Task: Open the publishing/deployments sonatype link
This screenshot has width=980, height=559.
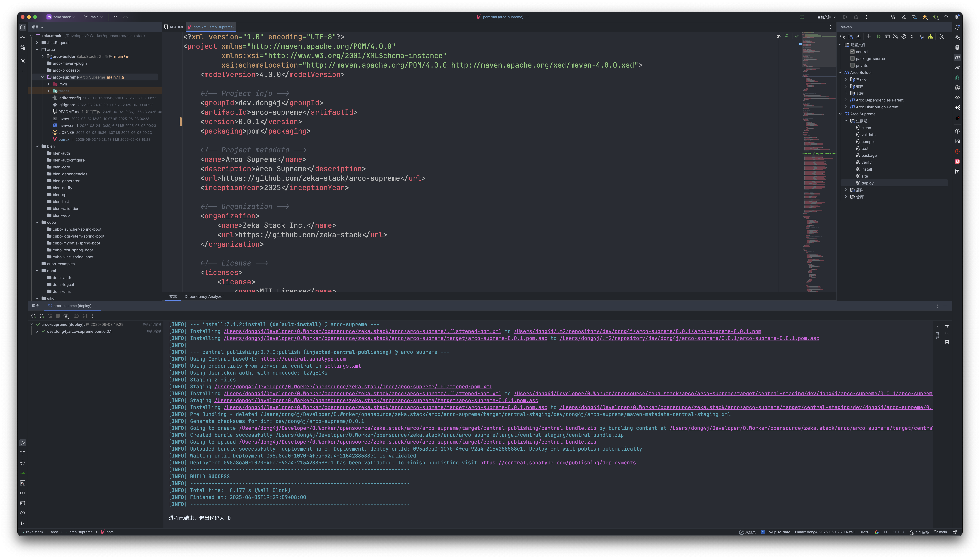Action: pyautogui.click(x=558, y=463)
